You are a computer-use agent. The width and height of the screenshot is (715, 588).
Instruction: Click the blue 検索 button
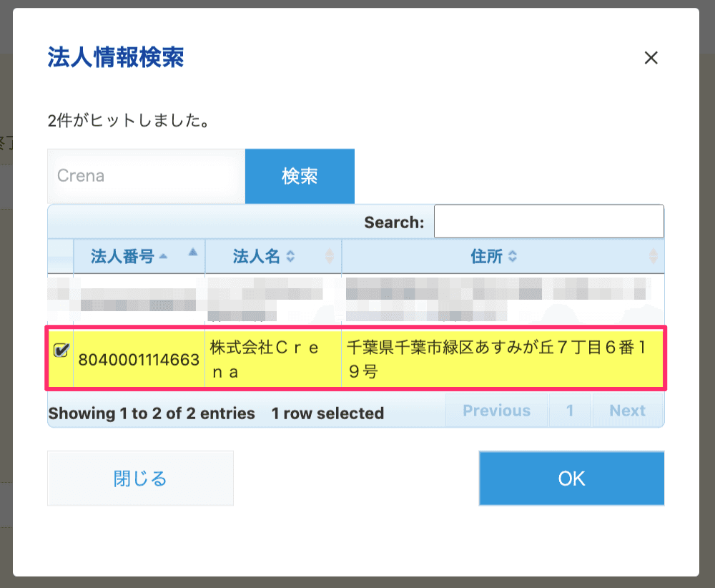300,176
